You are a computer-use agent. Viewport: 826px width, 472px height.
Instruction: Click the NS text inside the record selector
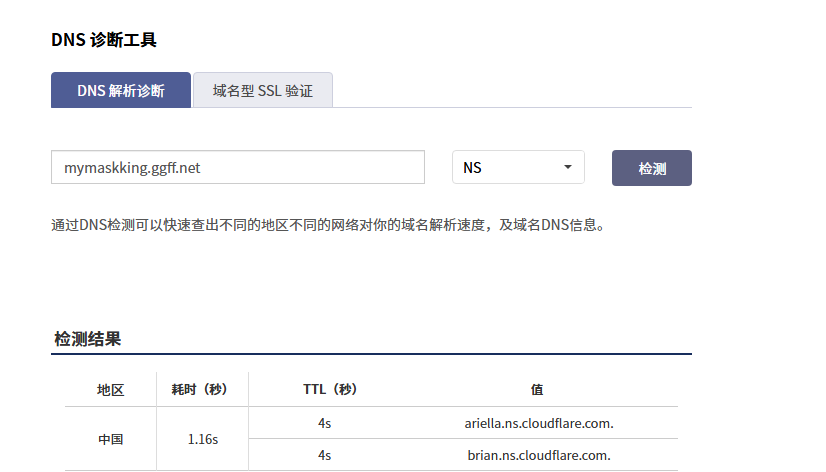click(473, 168)
